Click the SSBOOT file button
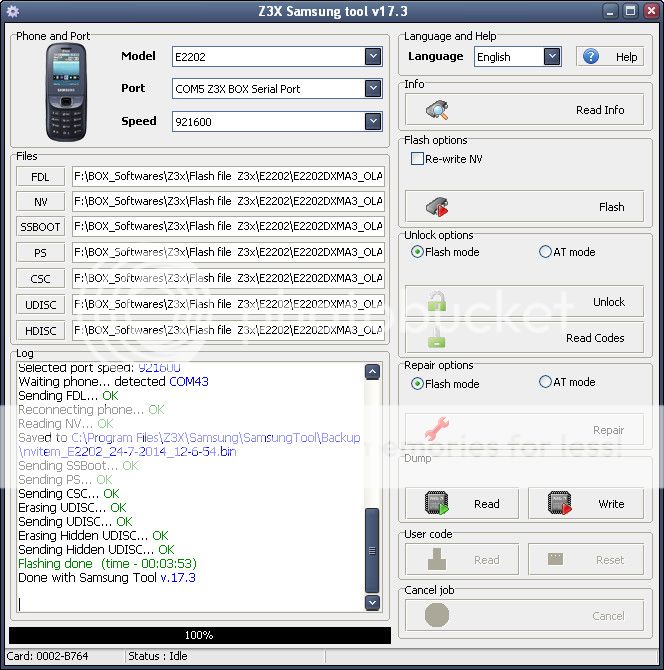The width and height of the screenshot is (664, 670). [x=40, y=226]
